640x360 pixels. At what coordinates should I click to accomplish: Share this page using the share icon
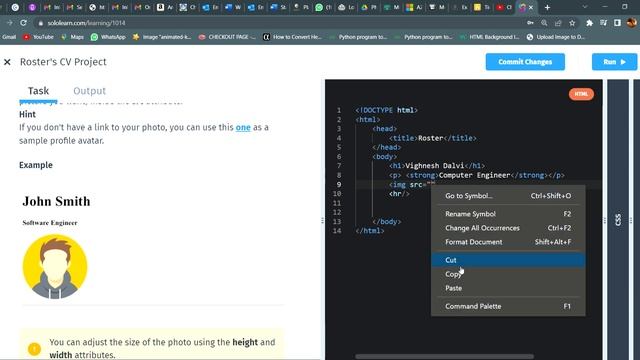click(x=558, y=23)
